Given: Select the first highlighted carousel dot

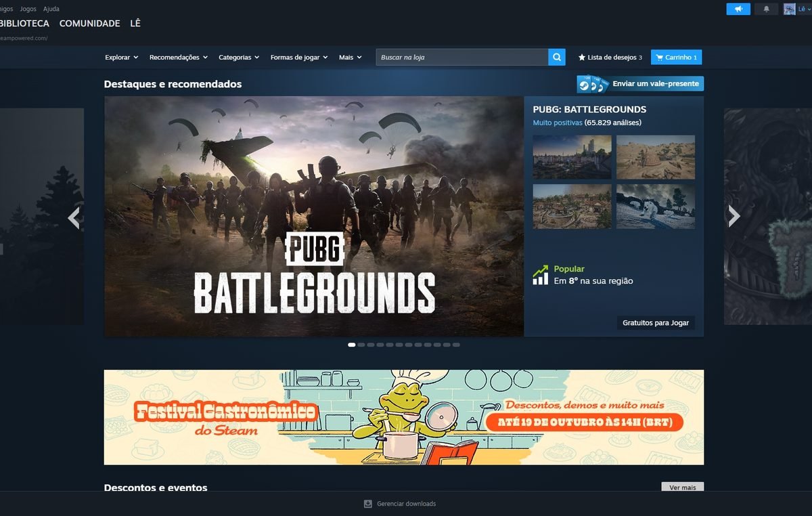Looking at the screenshot, I should [352, 345].
